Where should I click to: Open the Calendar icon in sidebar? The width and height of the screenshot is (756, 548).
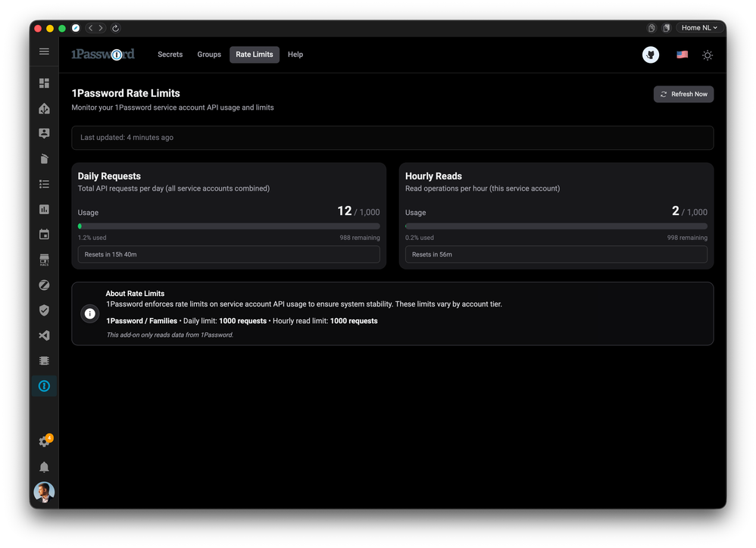(x=44, y=235)
